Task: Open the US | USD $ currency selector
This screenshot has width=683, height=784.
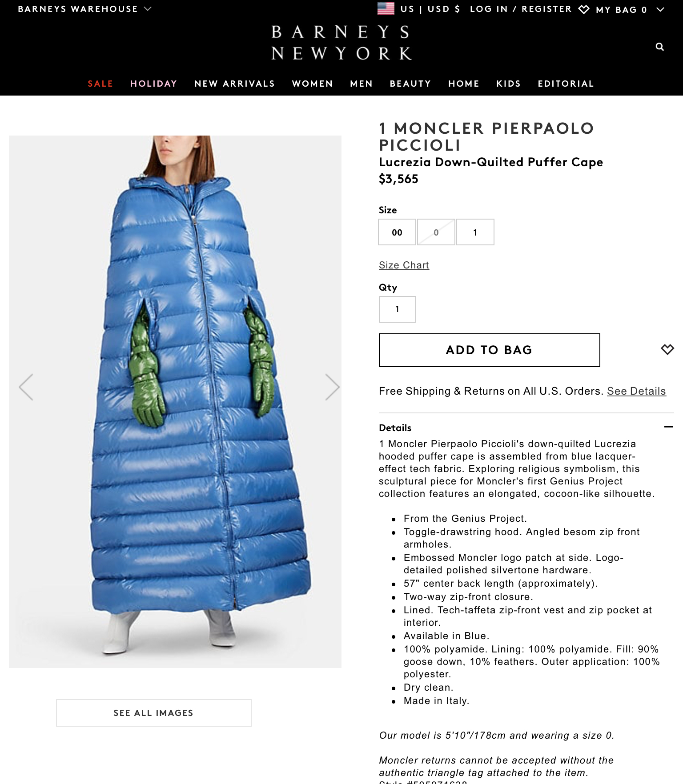Action: [x=430, y=9]
